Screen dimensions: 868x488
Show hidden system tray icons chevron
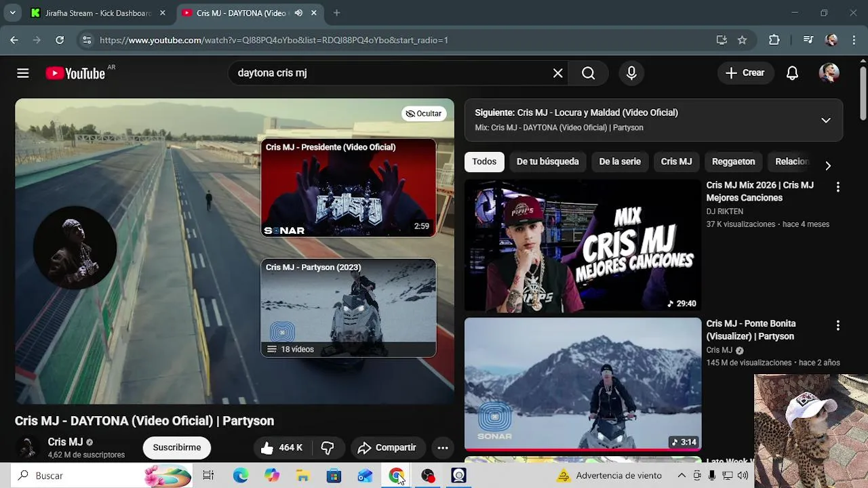682,476
